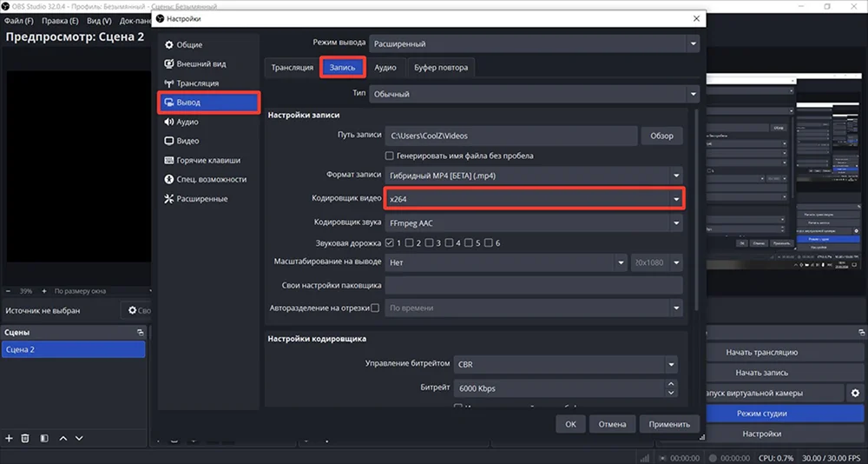Select the Вывод output section in sidebar
This screenshot has width=868, height=464.
(208, 103)
